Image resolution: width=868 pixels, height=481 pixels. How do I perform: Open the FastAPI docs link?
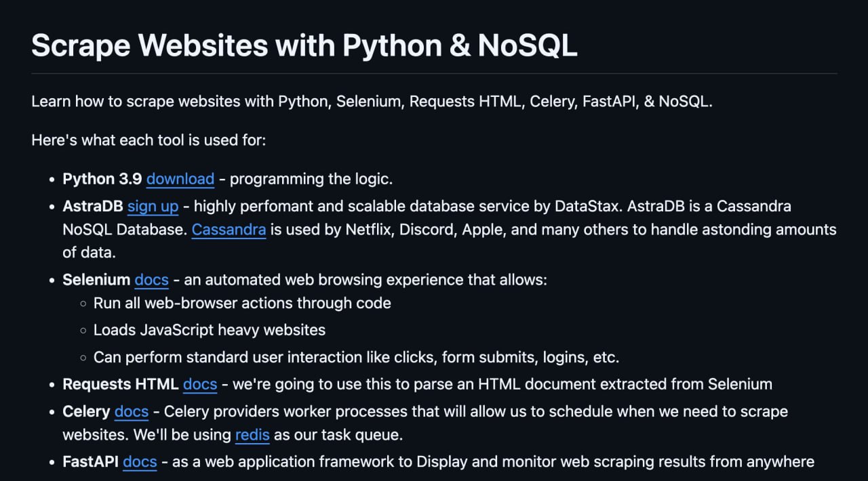140,462
